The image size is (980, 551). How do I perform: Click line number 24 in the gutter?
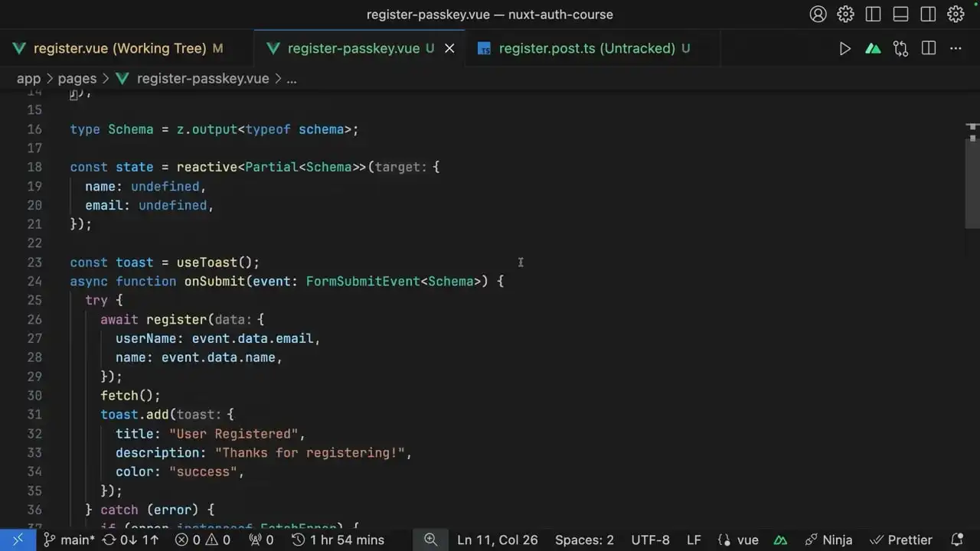34,281
